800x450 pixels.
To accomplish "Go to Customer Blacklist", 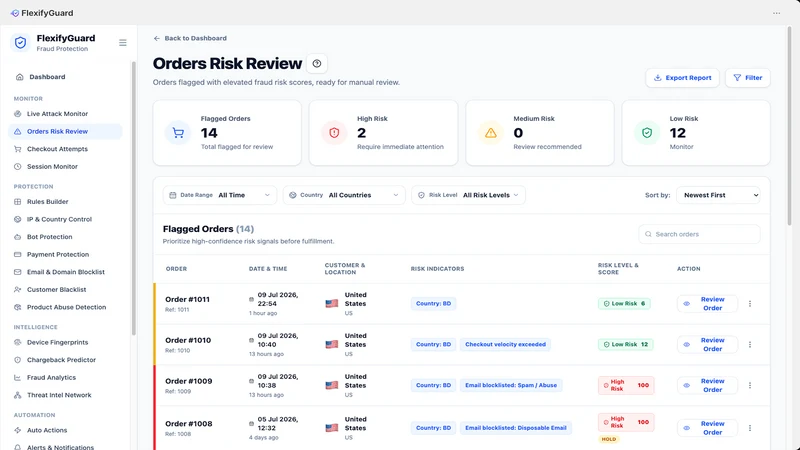I will tap(65, 290).
